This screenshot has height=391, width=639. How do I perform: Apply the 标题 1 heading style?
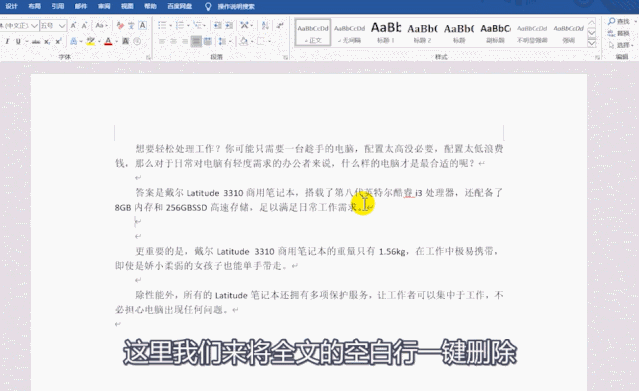[386, 32]
